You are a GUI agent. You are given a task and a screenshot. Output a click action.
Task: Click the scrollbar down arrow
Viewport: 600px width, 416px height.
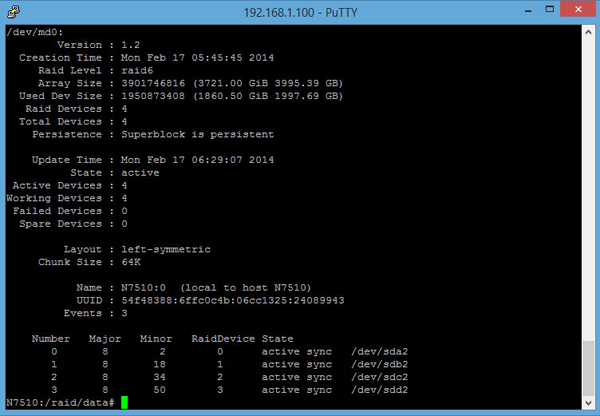click(588, 403)
